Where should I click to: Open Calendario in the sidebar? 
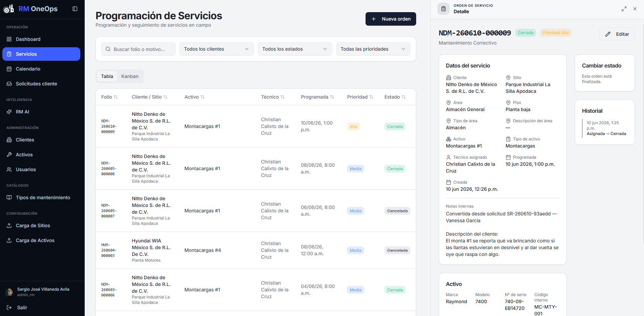tap(41, 69)
